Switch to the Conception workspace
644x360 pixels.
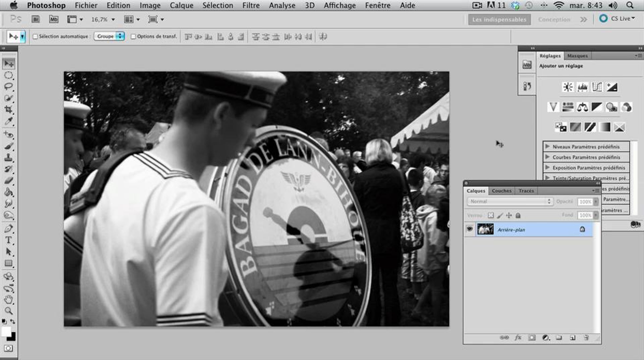554,20
